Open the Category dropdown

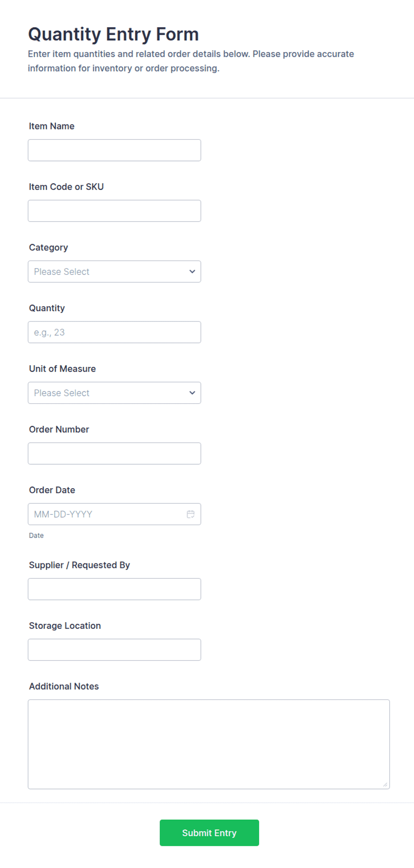tap(114, 272)
